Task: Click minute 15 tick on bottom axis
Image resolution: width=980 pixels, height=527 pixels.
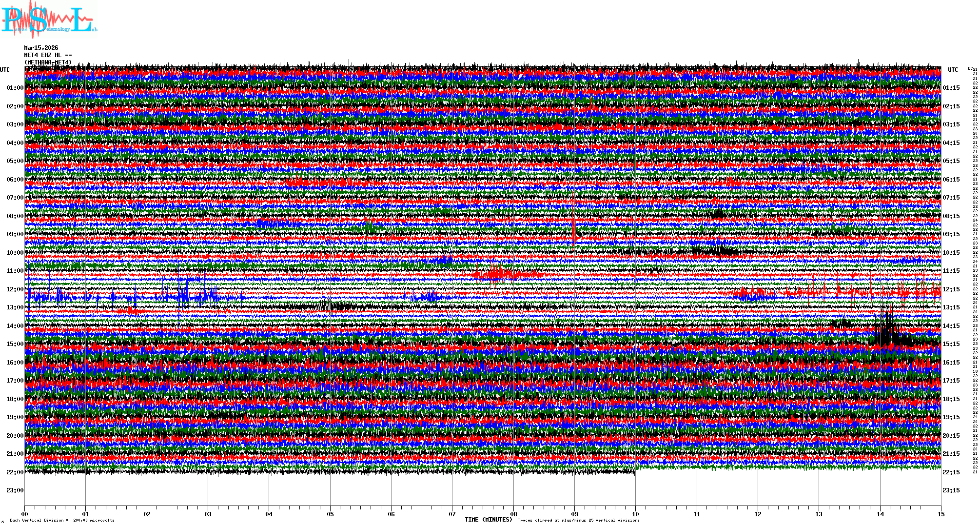Action: [941, 514]
